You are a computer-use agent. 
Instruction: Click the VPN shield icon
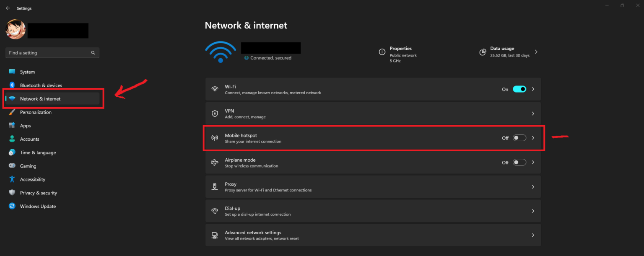[x=215, y=113]
